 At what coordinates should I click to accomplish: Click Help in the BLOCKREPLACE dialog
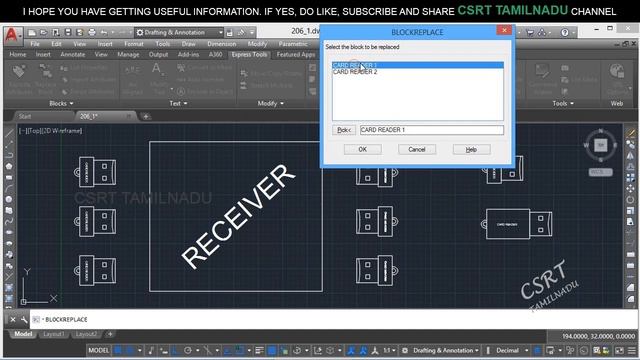tap(471, 149)
